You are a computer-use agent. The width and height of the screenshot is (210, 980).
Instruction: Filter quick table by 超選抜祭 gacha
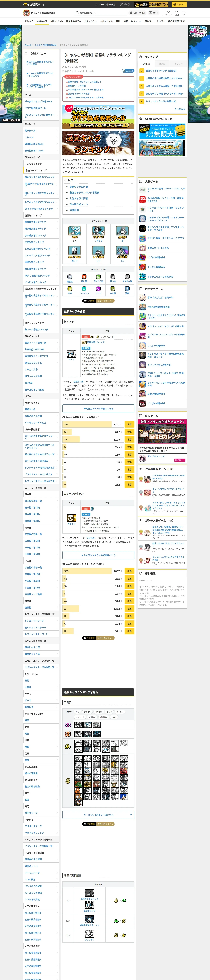[92, 717]
